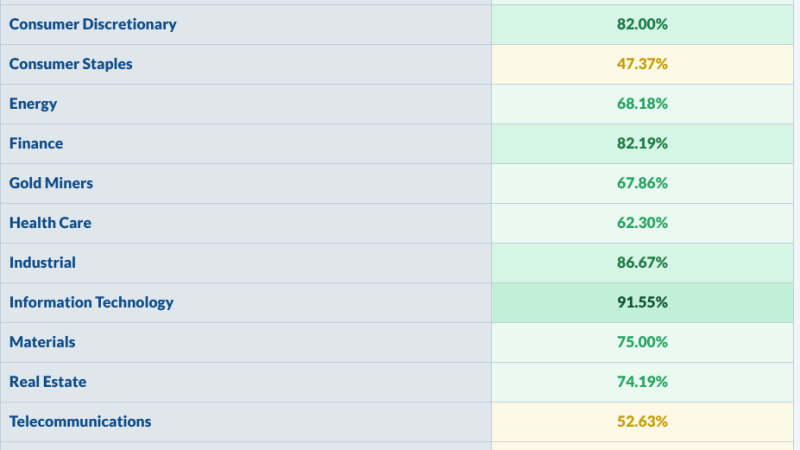Image resolution: width=800 pixels, height=450 pixels.
Task: Click the Telecommunications sector link
Action: [80, 422]
